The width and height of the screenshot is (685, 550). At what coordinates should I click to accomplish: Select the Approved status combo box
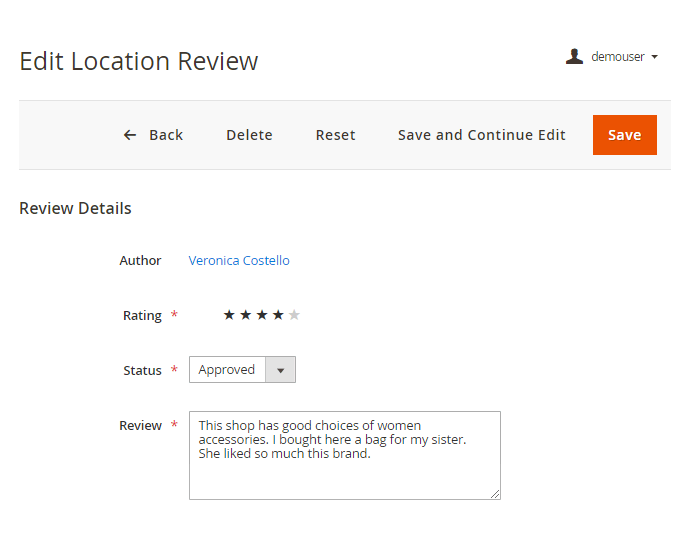coord(228,370)
